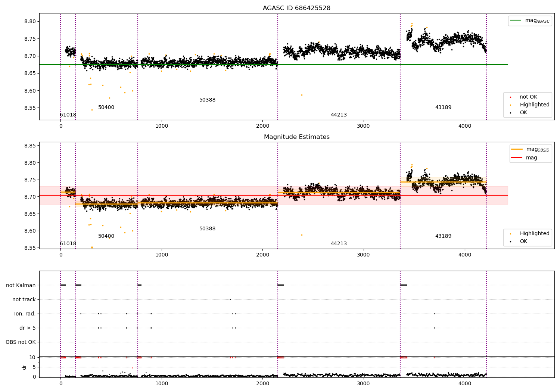Click obsid label 50400 in AGASC ID plot
The width and height of the screenshot is (560, 392).
pyautogui.click(x=106, y=108)
